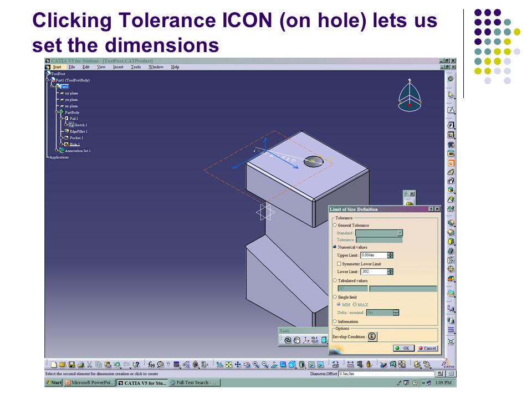Expand the Annotation Set.1 tree node
The image size is (532, 399).
(x=57, y=151)
